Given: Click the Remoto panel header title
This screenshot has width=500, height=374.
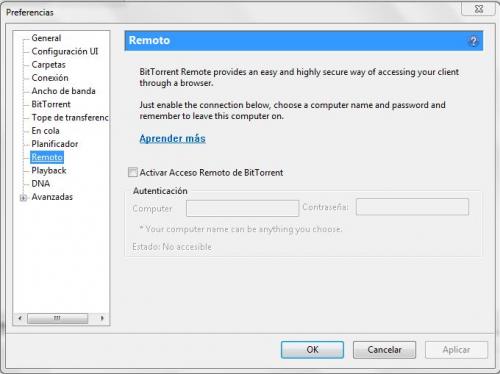Looking at the screenshot, I should (149, 40).
